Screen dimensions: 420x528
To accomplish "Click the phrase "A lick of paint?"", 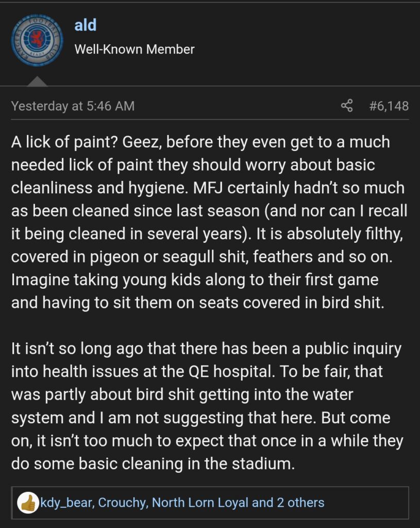I will [x=64, y=142].
